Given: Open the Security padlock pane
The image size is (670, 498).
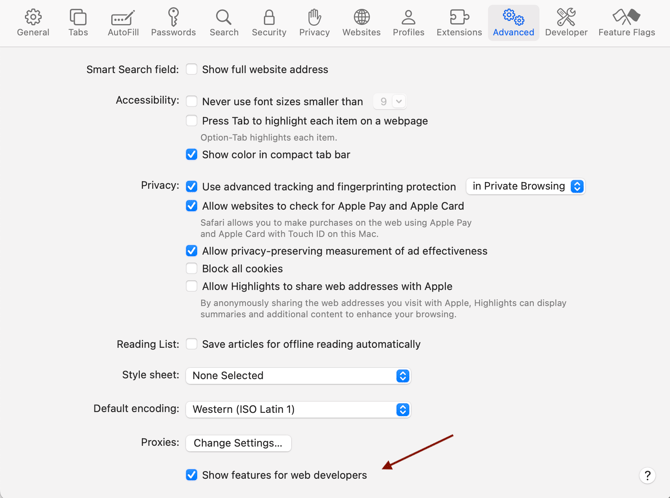Looking at the screenshot, I should [x=269, y=23].
